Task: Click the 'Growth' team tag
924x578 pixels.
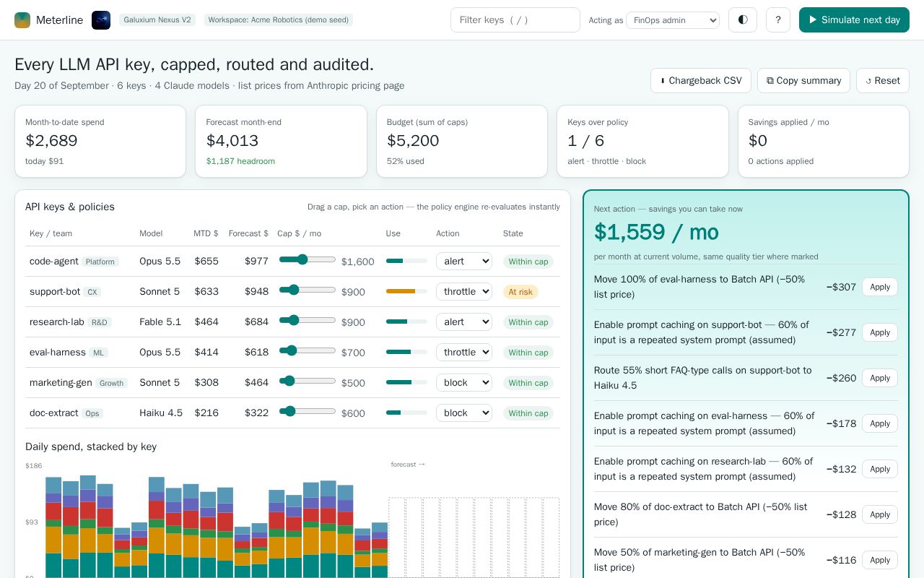Action: (x=111, y=383)
